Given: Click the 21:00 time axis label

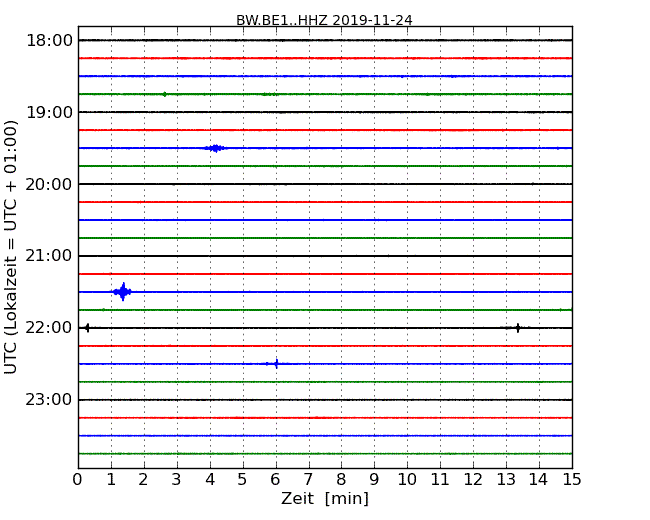Looking at the screenshot, I should point(49,256).
